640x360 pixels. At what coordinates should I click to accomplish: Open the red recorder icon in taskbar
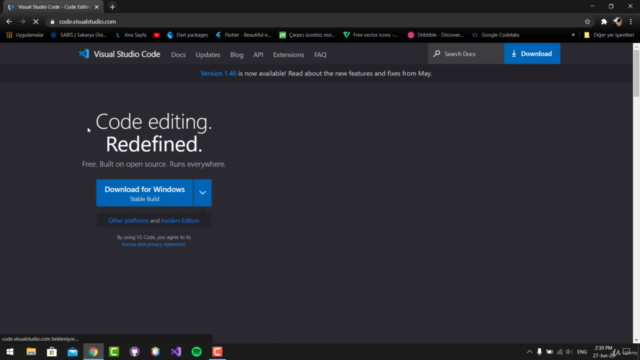pyautogui.click(x=217, y=351)
